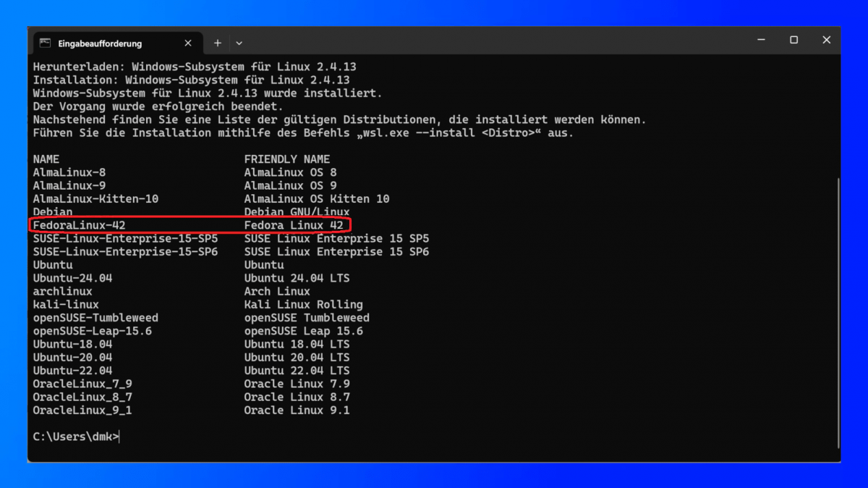Open a new tab with the plus button
This screenshot has height=488, width=868.
click(217, 43)
